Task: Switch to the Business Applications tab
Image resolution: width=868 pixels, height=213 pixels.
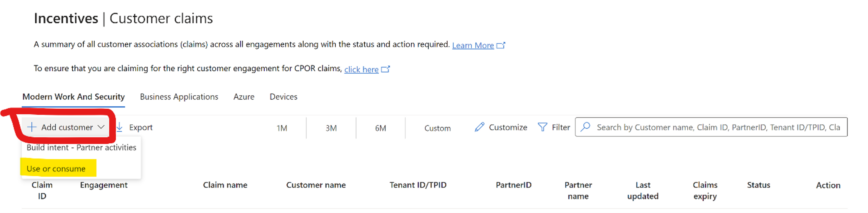Action: [x=179, y=97]
